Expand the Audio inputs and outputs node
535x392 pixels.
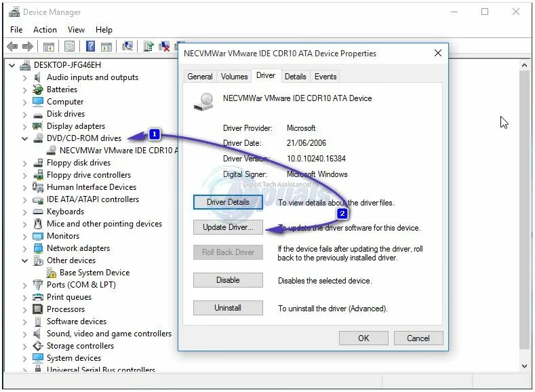[24, 78]
